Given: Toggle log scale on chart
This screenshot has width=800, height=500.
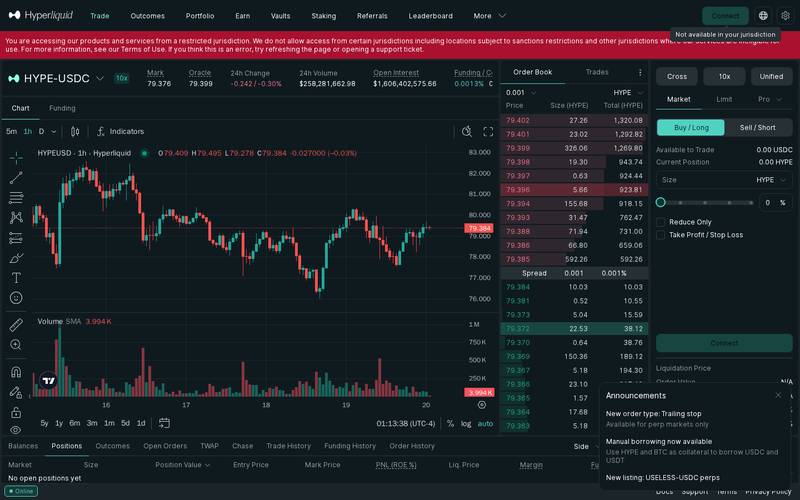Looking at the screenshot, I should [x=466, y=423].
